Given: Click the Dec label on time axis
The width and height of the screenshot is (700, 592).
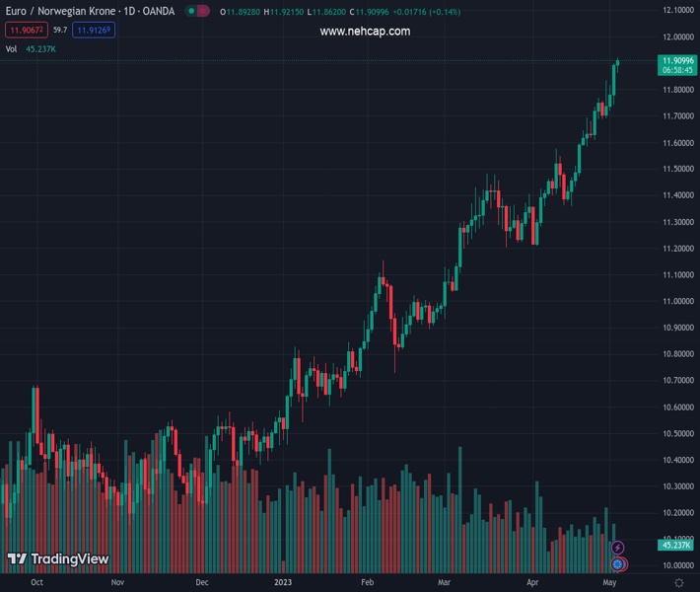Looking at the screenshot, I should 201,583.
